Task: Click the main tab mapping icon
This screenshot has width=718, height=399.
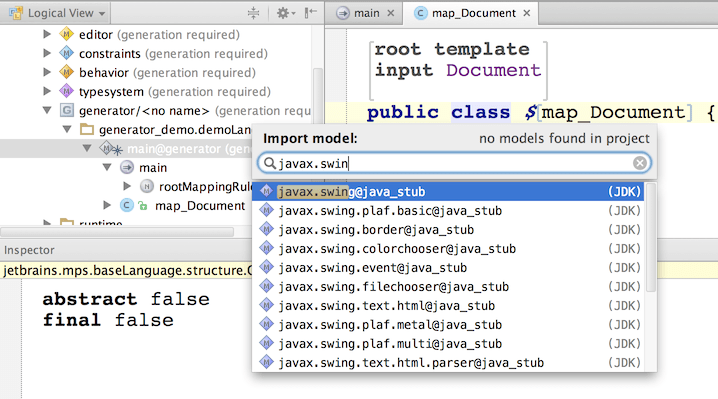Action: click(343, 13)
